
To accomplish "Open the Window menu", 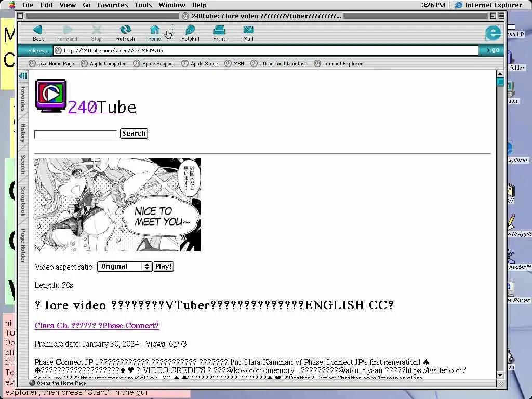I will (x=172, y=5).
